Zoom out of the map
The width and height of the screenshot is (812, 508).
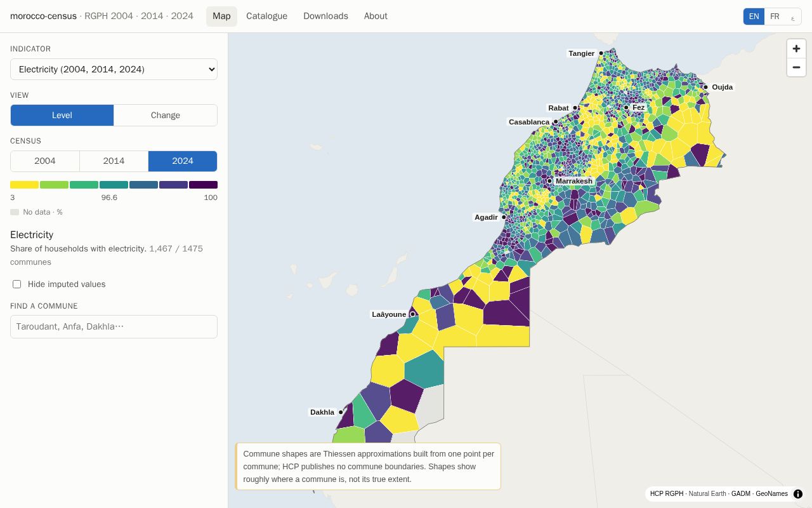pos(796,67)
